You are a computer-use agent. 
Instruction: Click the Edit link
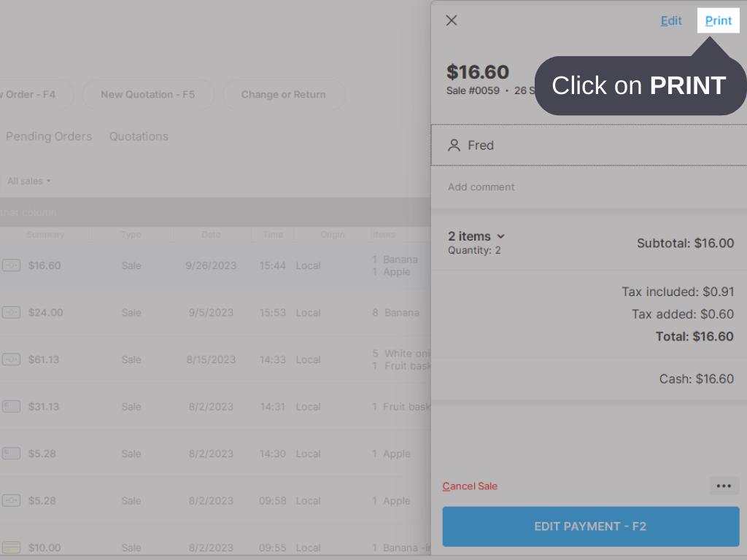tap(671, 20)
